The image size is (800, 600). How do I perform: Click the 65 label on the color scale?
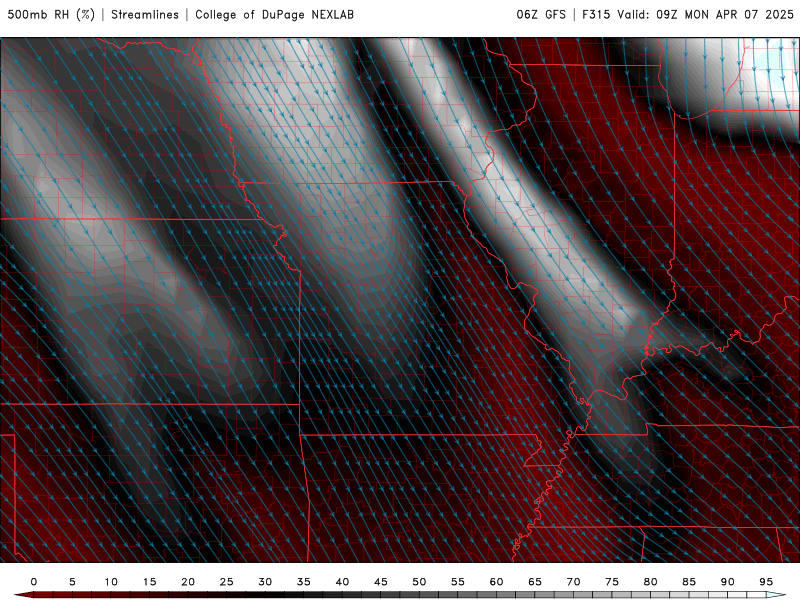pyautogui.click(x=535, y=582)
